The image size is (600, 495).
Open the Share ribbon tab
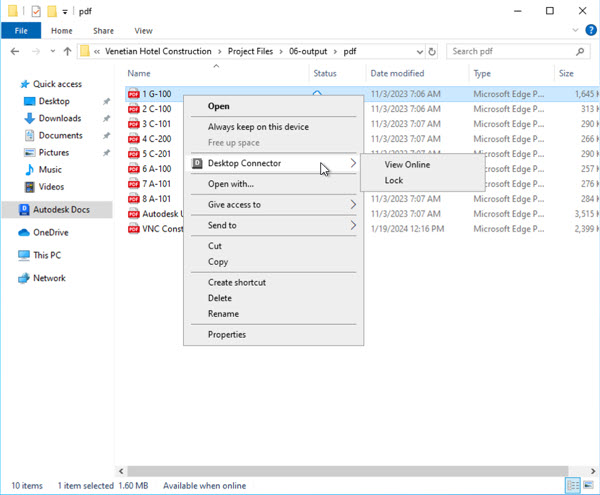tap(103, 31)
